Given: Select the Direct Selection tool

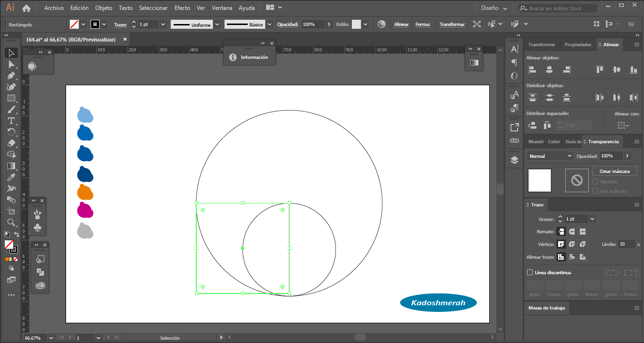Looking at the screenshot, I should click(12, 64).
